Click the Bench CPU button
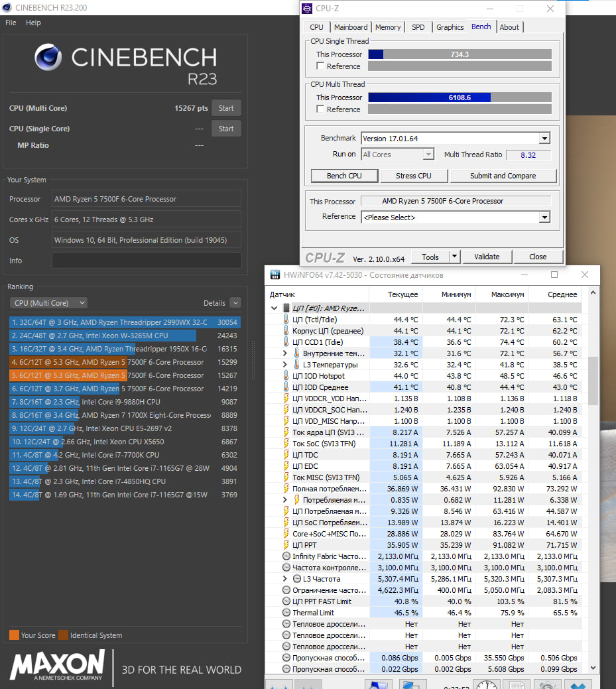The width and height of the screenshot is (616, 689). click(x=344, y=175)
